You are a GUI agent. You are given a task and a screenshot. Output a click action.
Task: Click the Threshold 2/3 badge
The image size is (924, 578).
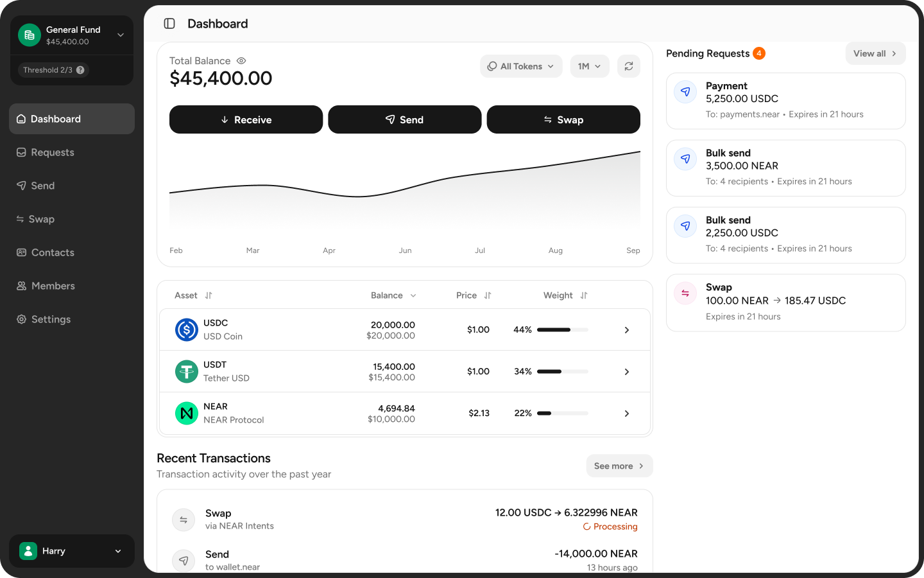pos(53,70)
